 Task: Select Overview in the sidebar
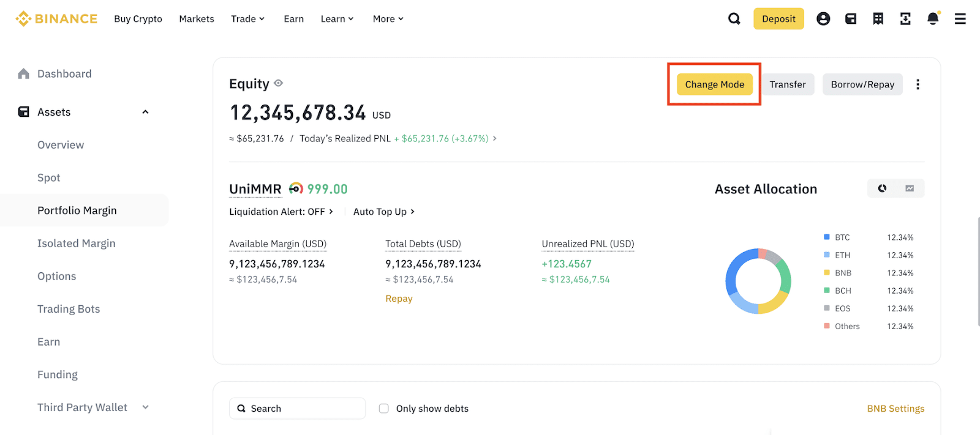click(61, 145)
